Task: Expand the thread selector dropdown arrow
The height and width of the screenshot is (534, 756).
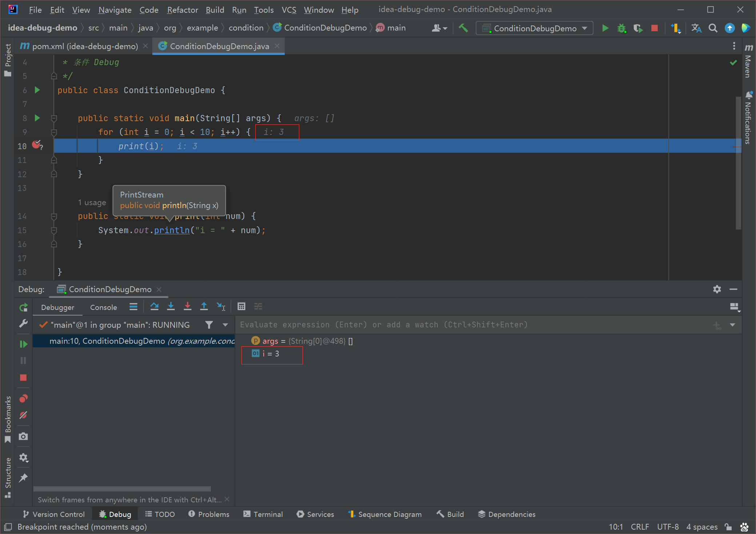Action: (x=225, y=325)
